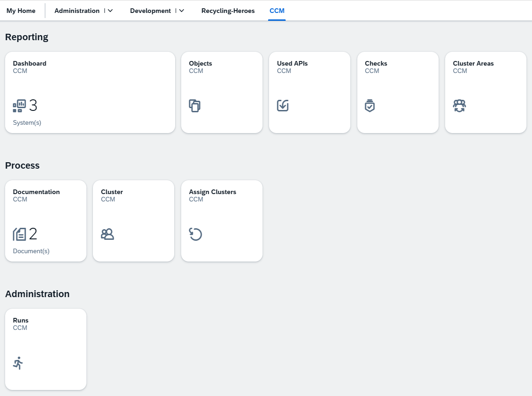Click the Documentation tile document icon
This screenshot has width=532, height=396.
coord(19,234)
